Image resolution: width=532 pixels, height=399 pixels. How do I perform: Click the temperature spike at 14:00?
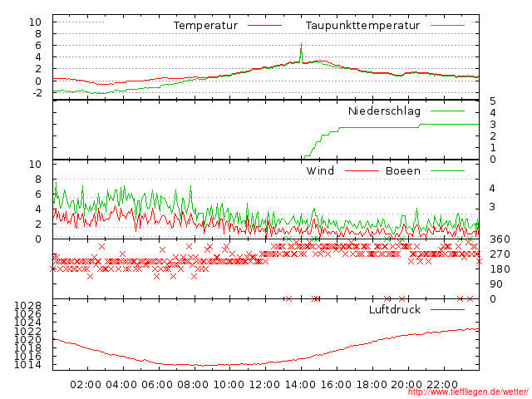pos(301,52)
